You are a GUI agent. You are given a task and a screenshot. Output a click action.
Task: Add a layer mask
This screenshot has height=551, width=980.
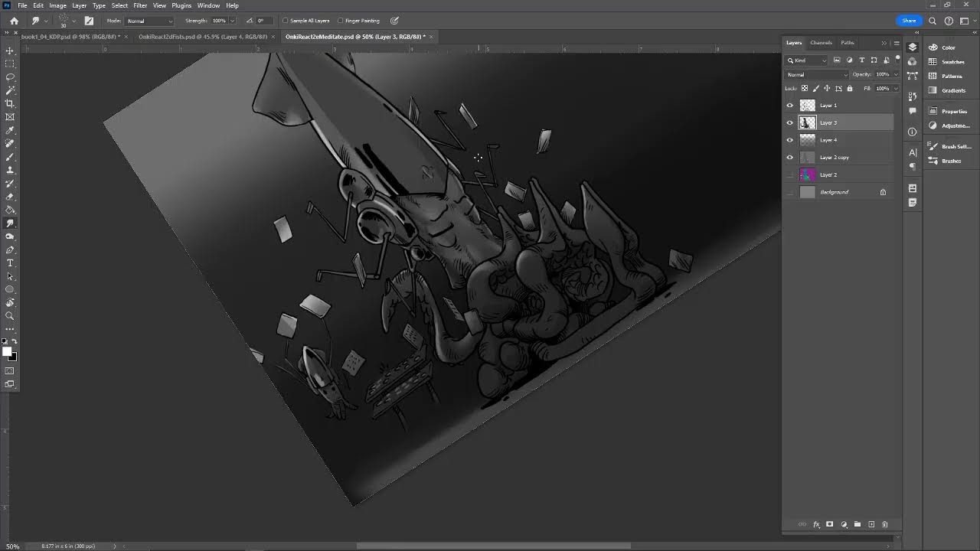tap(829, 524)
